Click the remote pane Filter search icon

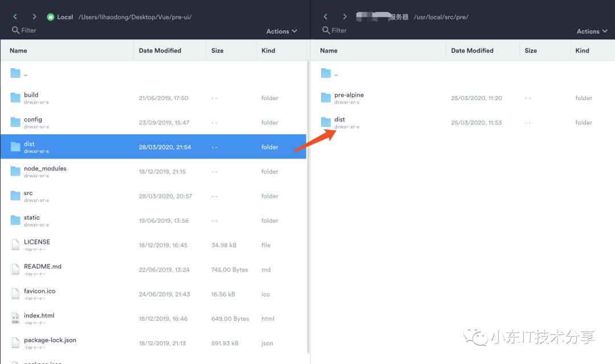pyautogui.click(x=326, y=30)
